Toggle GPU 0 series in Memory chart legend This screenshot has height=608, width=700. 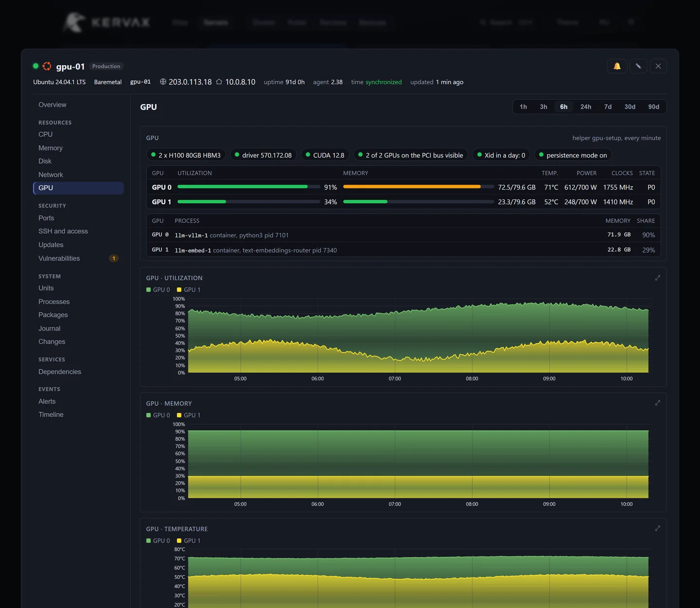pyautogui.click(x=158, y=415)
